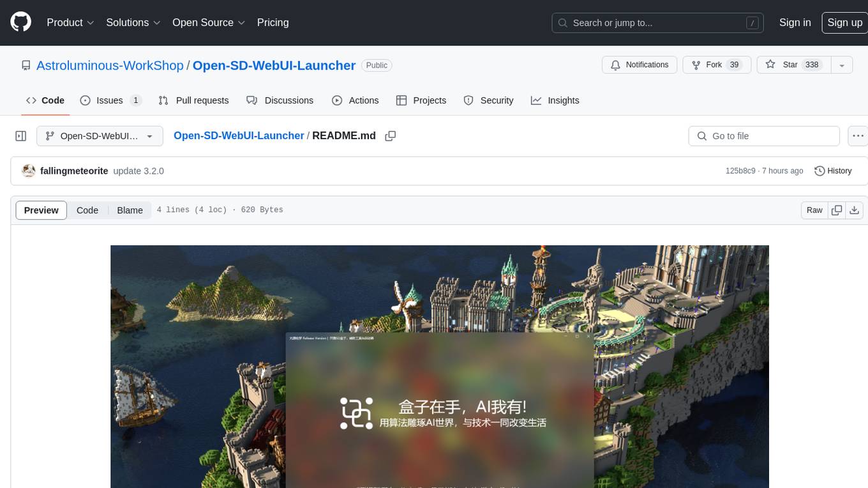Click the search magnifier icon in the header
This screenshot has height=488, width=868.
tap(563, 23)
